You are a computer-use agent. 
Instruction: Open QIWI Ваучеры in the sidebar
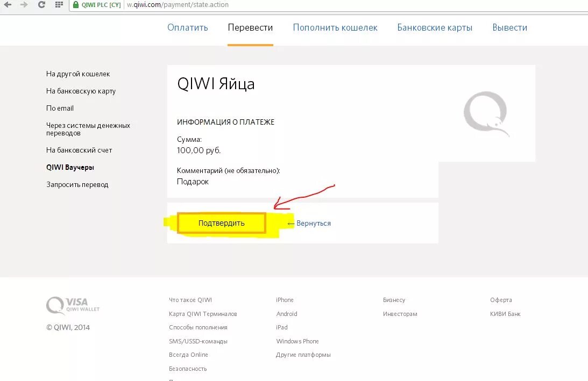pos(70,168)
